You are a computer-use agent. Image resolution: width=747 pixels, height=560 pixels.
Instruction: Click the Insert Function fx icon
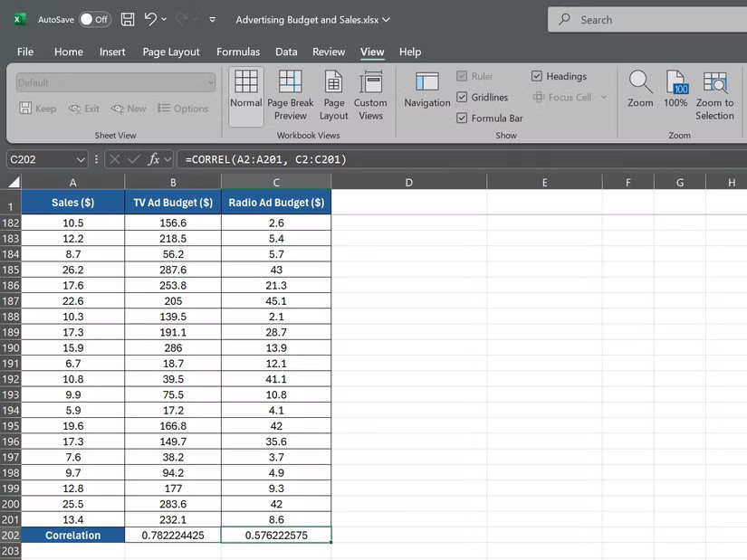(154, 159)
